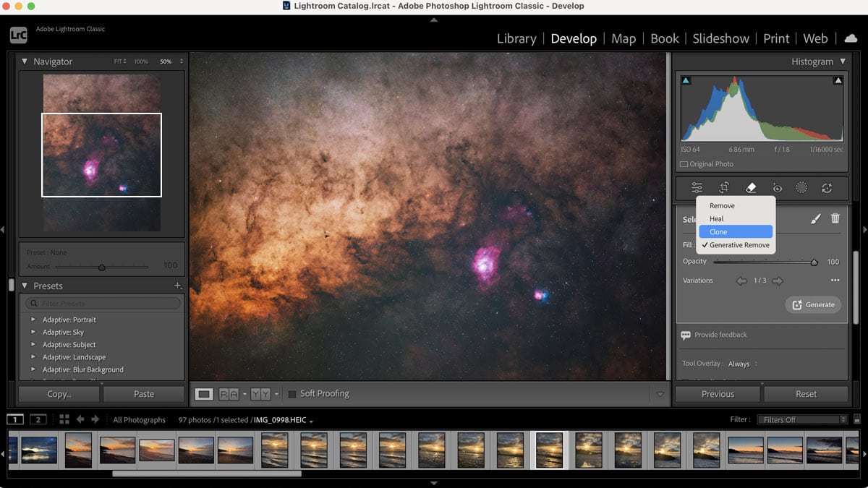
Task: Enable the Soft Proofing checkbox
Action: pyautogui.click(x=292, y=394)
